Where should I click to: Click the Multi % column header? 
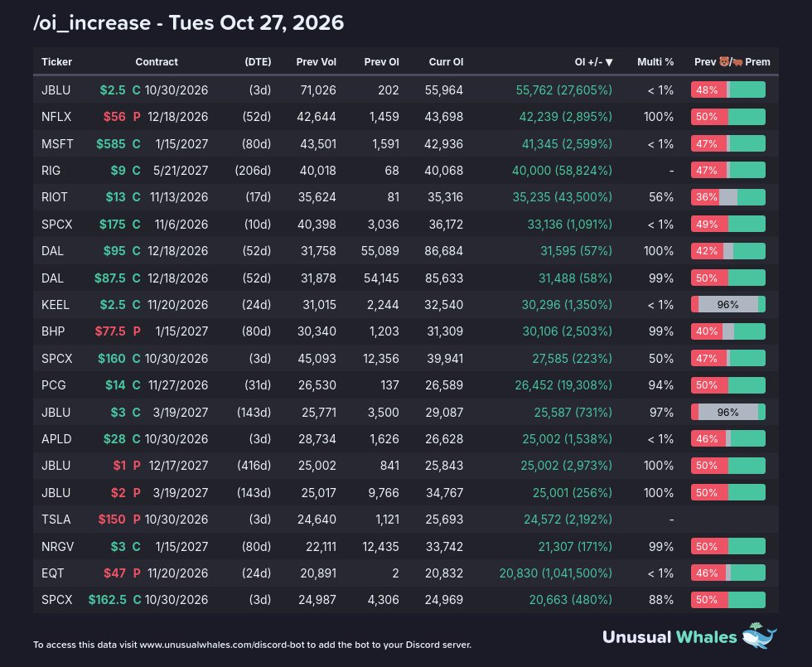point(655,61)
